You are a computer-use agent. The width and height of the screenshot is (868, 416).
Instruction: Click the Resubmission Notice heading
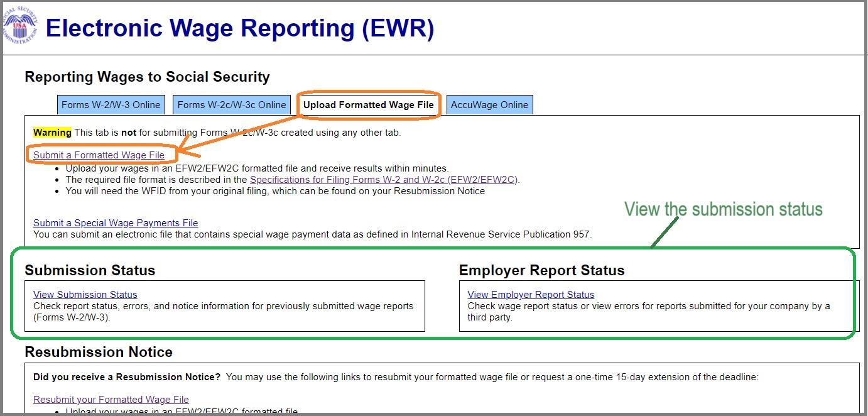point(99,352)
